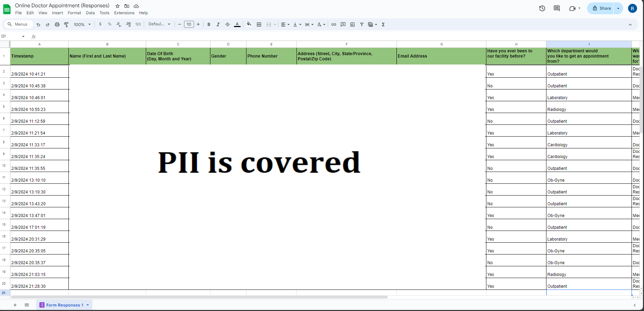Screen dimensions: 644x311
Task: Open text color picker
Action: click(237, 25)
